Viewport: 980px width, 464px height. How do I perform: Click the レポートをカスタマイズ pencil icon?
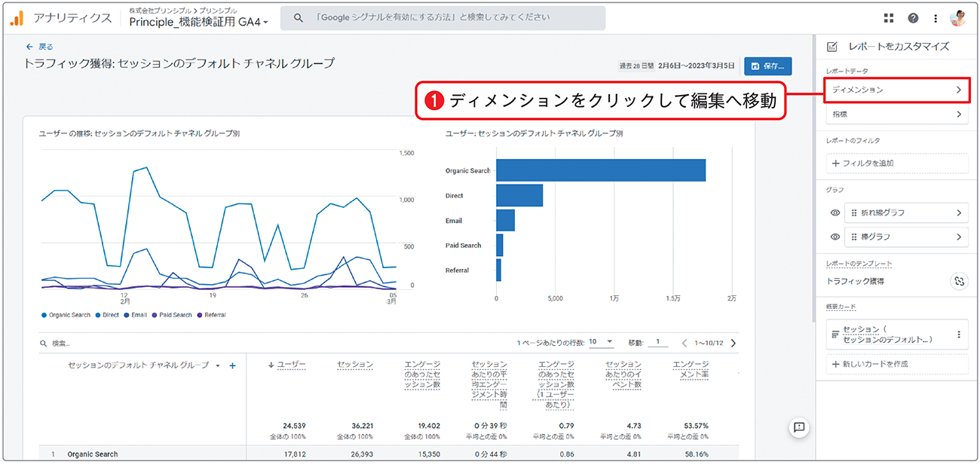pyautogui.click(x=832, y=47)
